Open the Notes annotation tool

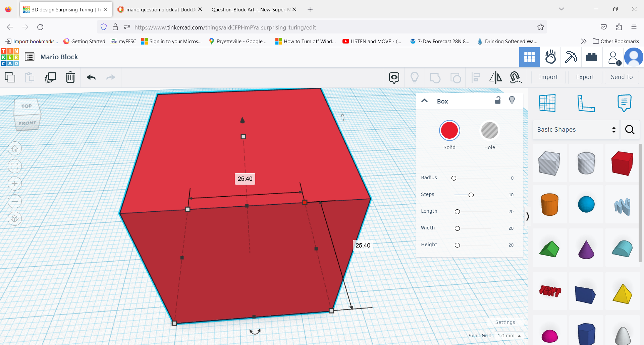624,103
